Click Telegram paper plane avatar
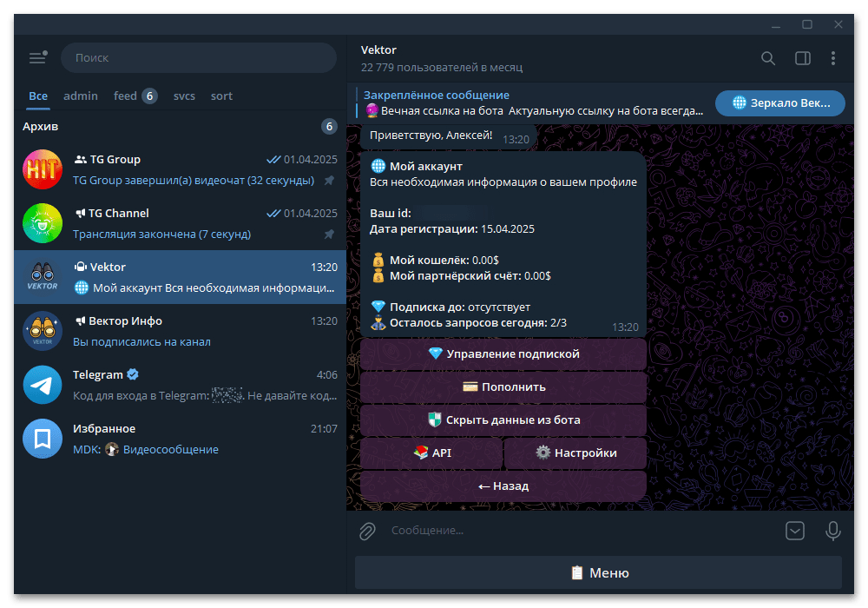This screenshot has height=608, width=868. tap(43, 385)
